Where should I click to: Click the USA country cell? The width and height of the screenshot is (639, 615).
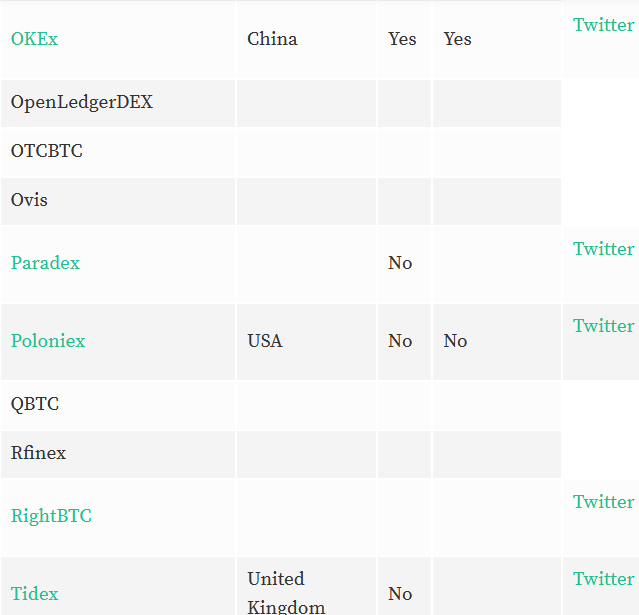[x=306, y=342]
